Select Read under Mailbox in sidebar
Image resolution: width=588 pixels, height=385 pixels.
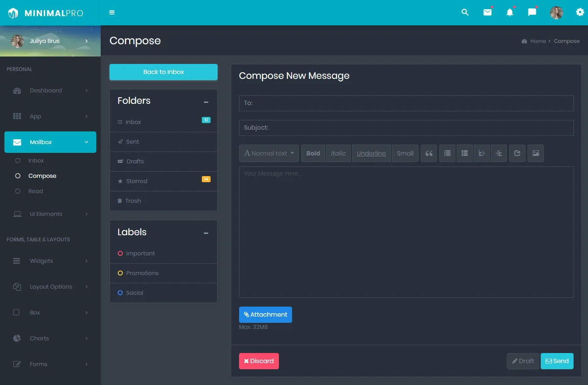(x=35, y=191)
